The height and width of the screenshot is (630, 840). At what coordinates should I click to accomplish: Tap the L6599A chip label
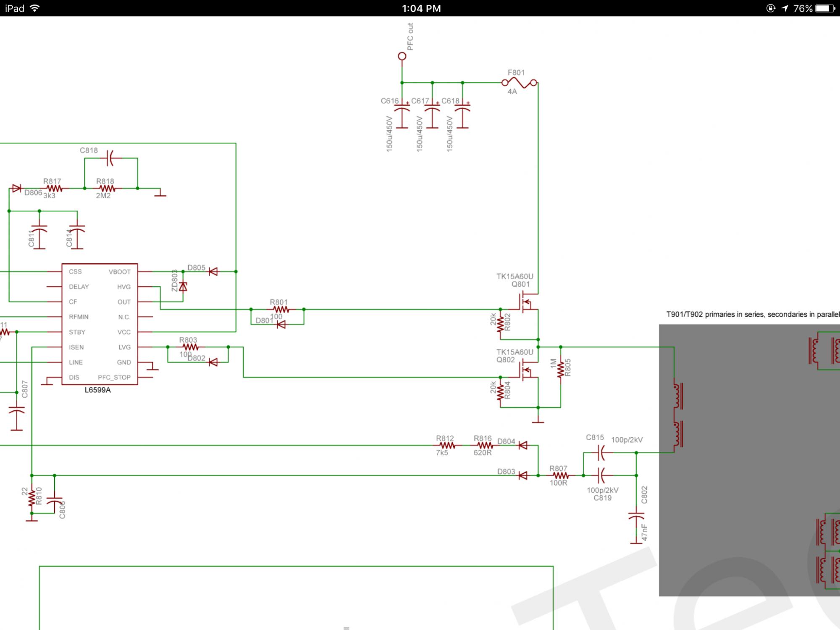97,390
